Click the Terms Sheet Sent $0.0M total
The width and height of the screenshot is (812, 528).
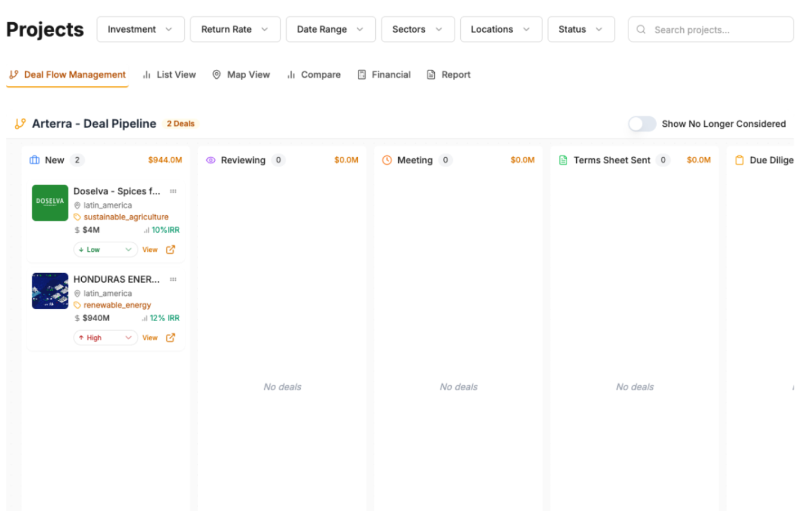click(699, 160)
